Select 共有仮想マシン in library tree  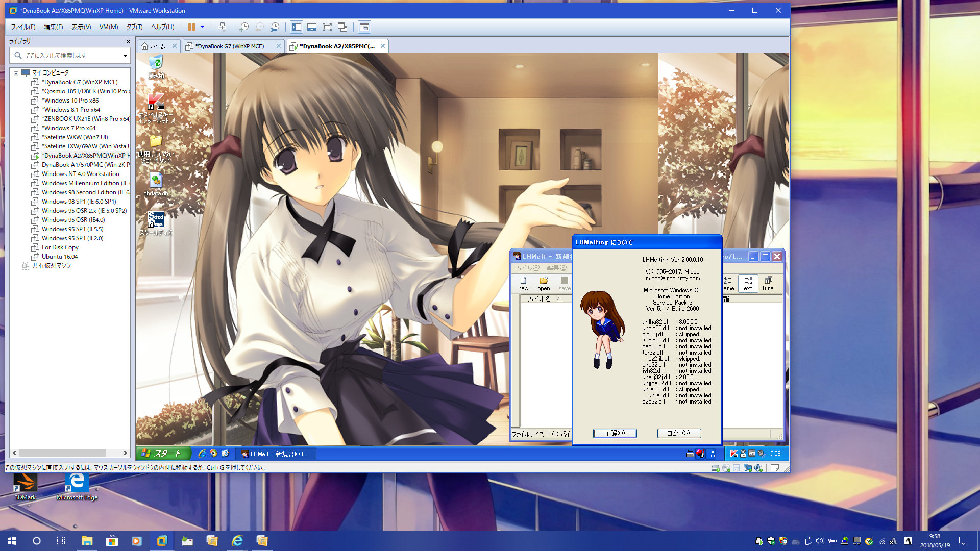[51, 266]
